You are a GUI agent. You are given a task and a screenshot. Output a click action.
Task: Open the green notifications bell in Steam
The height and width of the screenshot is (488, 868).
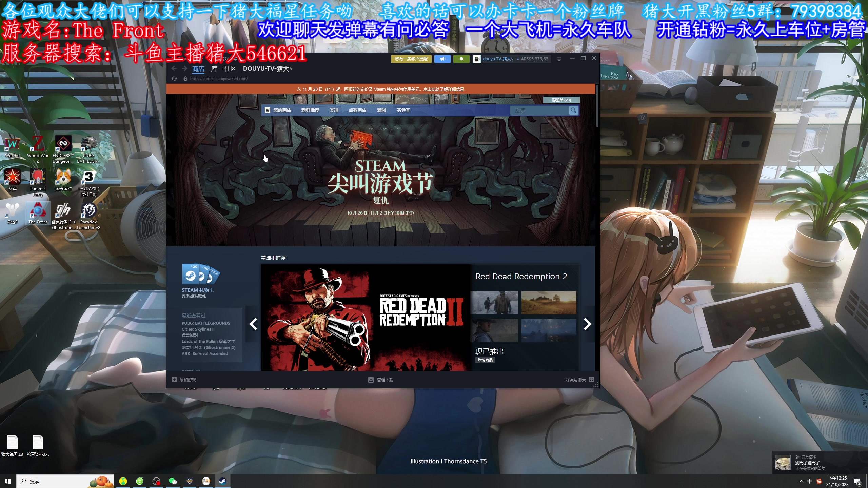click(x=461, y=59)
